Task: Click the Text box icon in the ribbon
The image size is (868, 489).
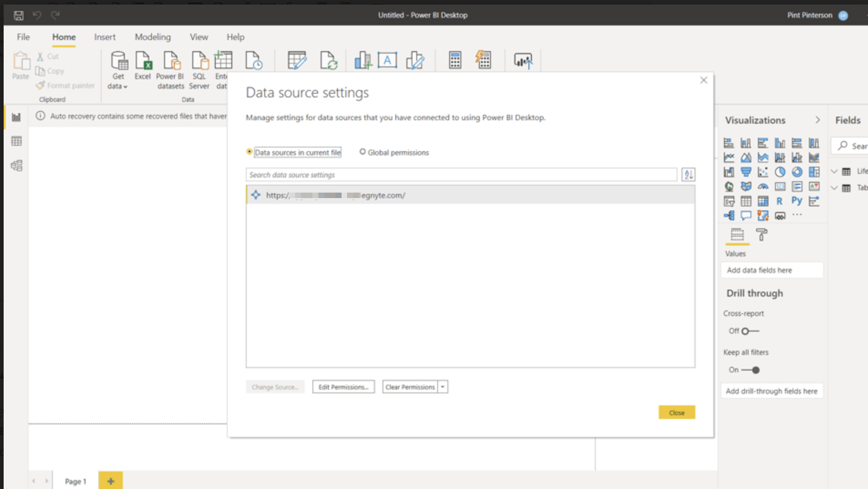Action: pyautogui.click(x=387, y=60)
